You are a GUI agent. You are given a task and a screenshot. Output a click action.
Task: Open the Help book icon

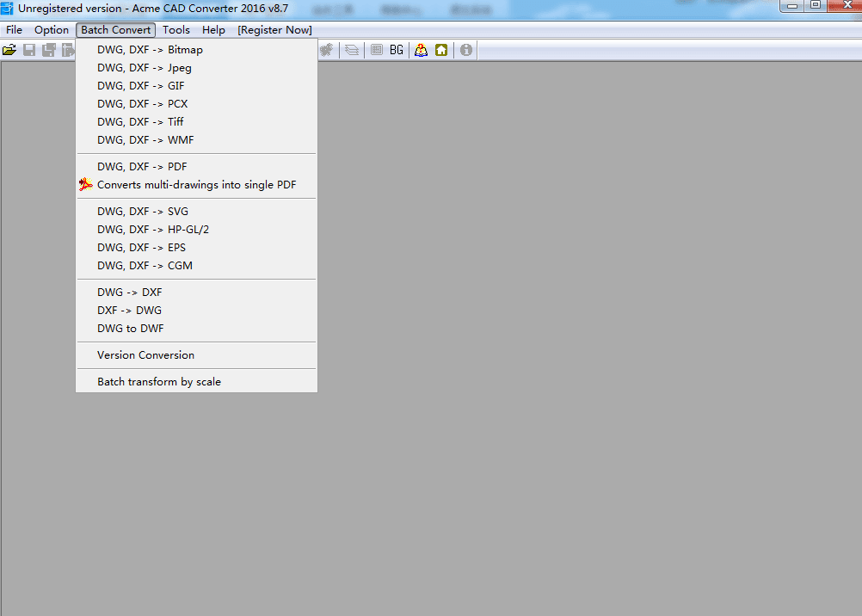click(420, 49)
